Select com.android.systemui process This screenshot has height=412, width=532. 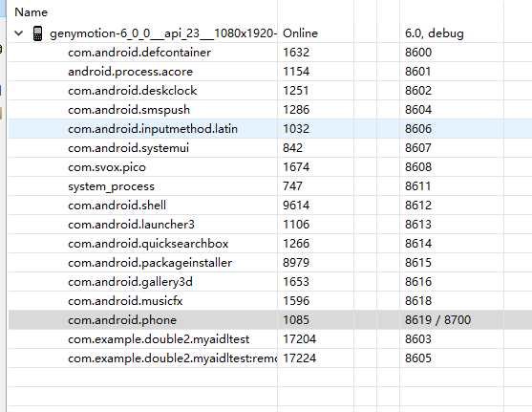pos(269,148)
